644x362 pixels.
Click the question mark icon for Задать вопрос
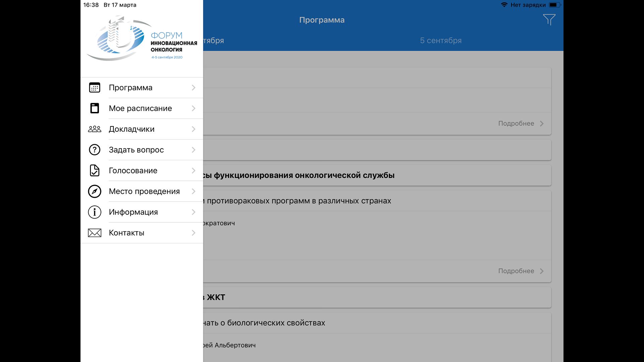click(x=95, y=150)
